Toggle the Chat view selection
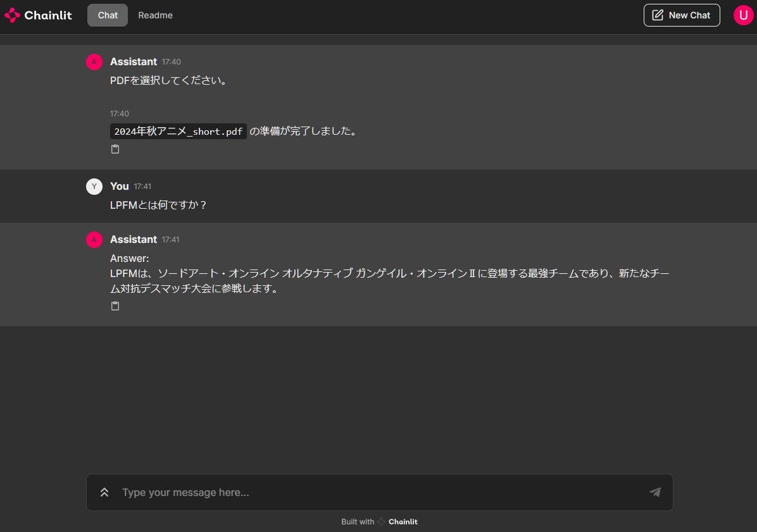 pos(107,15)
